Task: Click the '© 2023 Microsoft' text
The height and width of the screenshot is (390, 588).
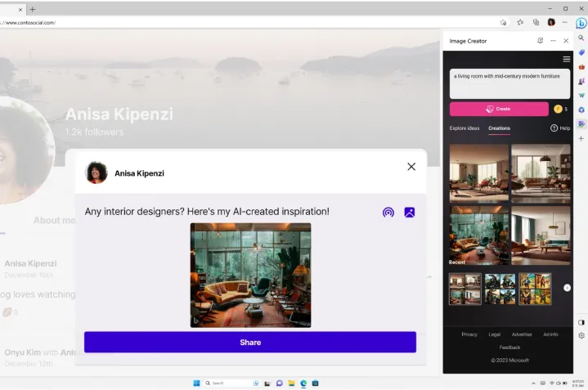Action: click(509, 361)
